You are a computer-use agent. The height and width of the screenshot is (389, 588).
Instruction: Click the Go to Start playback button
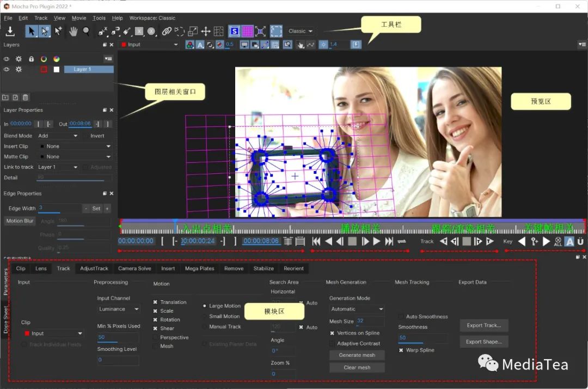coord(316,241)
